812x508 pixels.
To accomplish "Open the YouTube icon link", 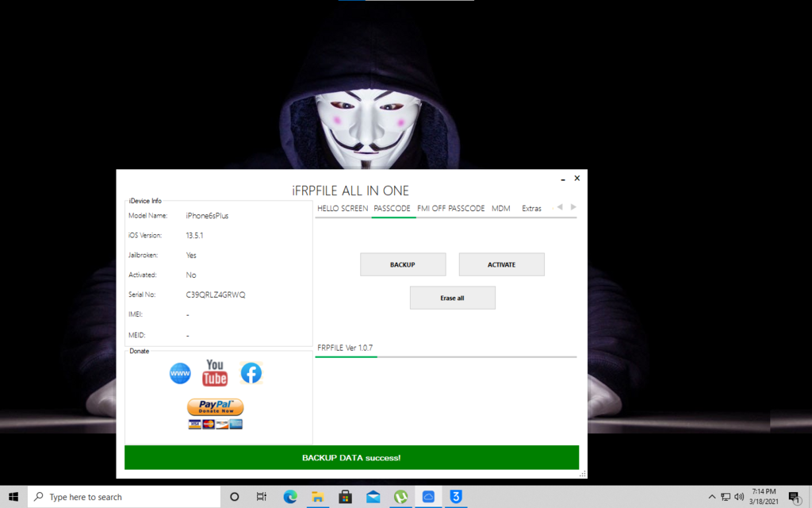I will (x=215, y=373).
